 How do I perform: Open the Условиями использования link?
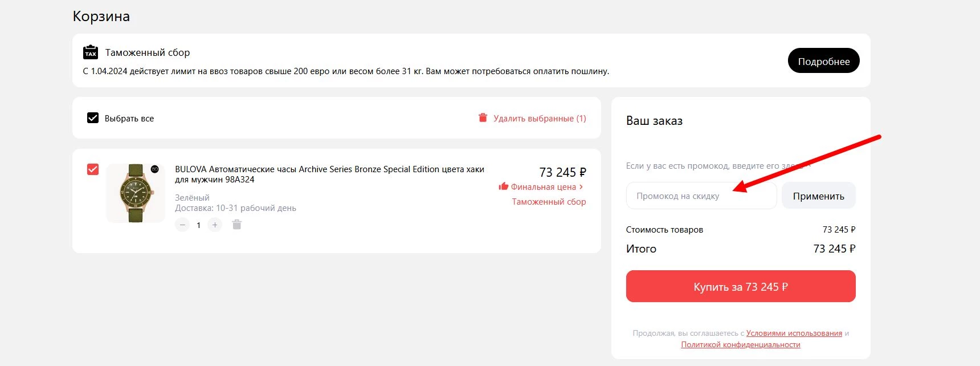[794, 334]
